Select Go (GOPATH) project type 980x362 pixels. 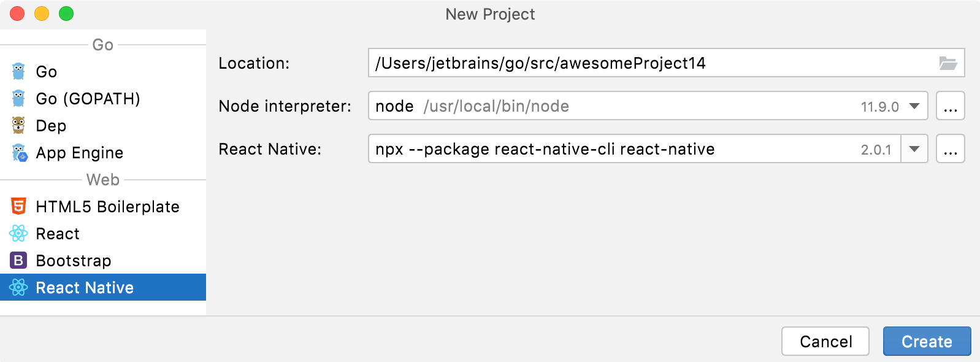103,99
